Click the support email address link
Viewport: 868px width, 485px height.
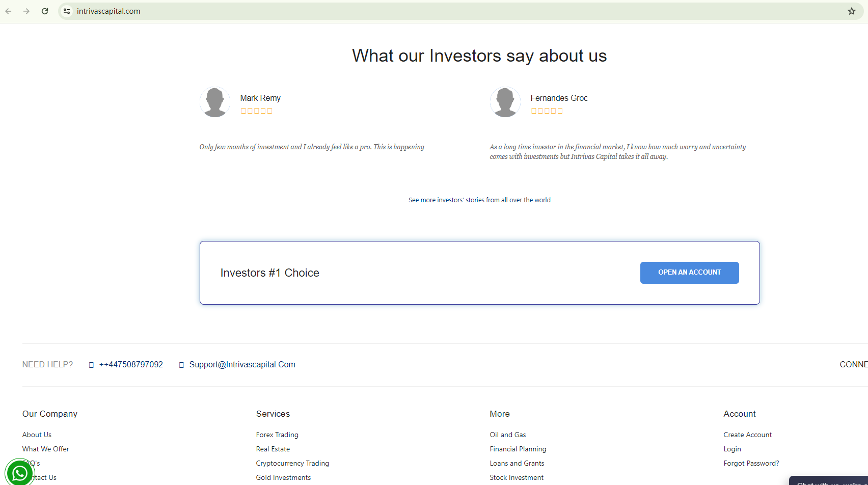point(242,365)
